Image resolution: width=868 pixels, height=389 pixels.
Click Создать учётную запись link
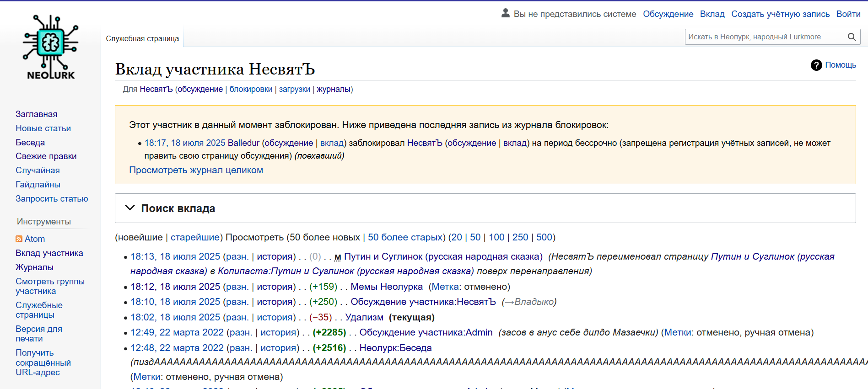coord(780,14)
